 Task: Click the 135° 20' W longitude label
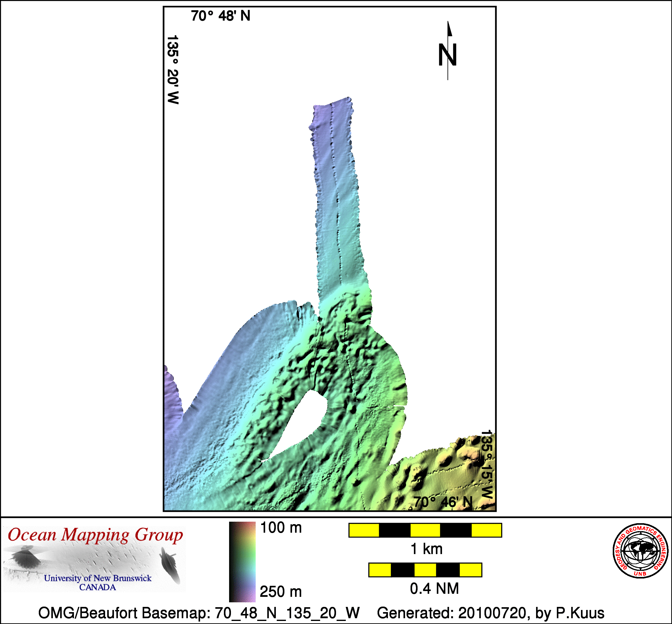173,70
